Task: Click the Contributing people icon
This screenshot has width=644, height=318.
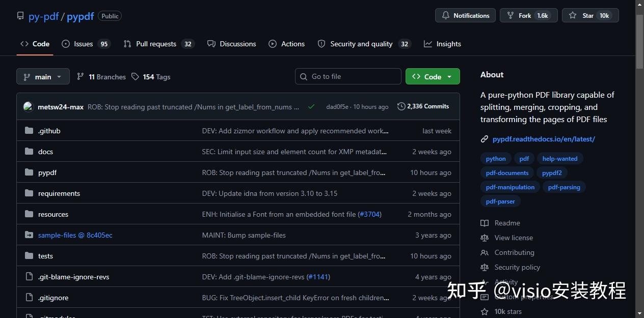Action: point(485,252)
